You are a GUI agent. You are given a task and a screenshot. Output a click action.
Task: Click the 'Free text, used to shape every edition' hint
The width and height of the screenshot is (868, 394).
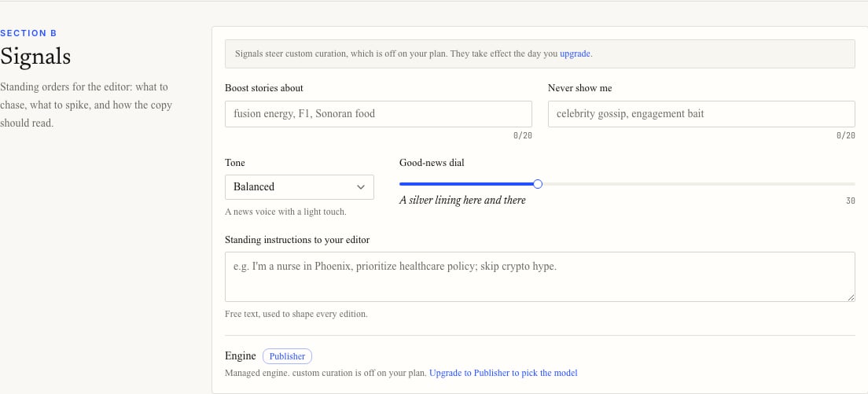tap(296, 315)
